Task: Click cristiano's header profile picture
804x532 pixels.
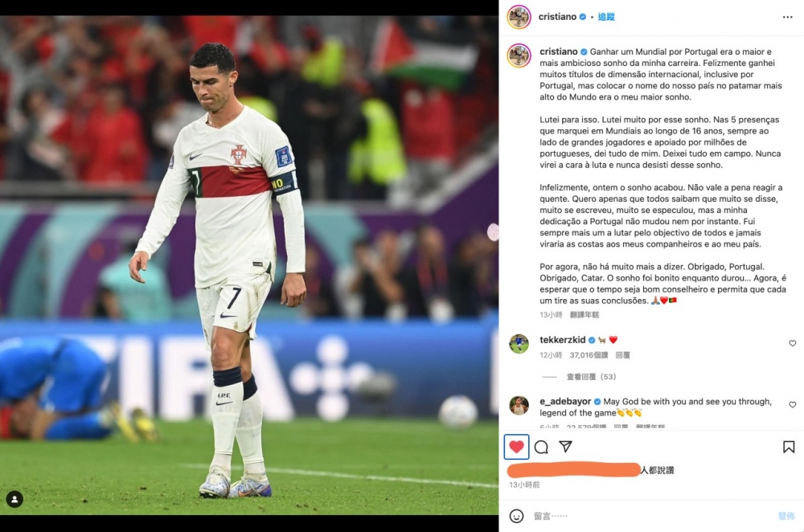Action: 519,18
